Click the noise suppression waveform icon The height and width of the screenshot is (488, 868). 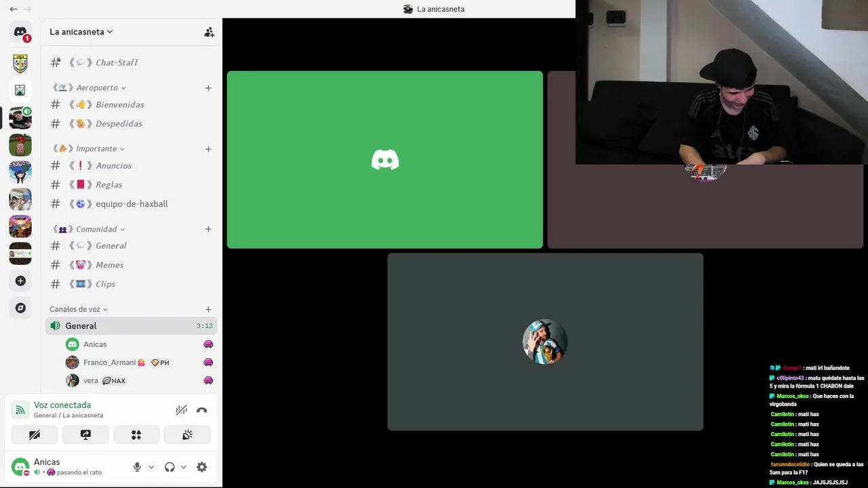(x=181, y=410)
